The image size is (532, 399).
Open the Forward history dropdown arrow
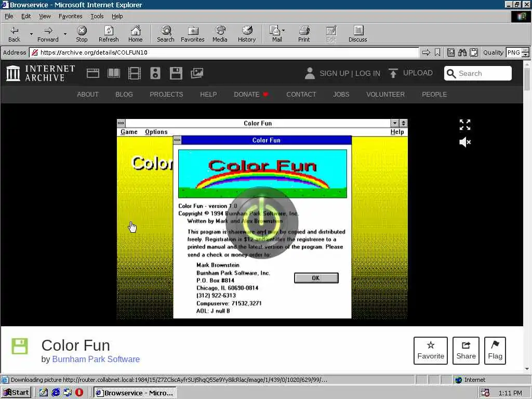click(65, 34)
